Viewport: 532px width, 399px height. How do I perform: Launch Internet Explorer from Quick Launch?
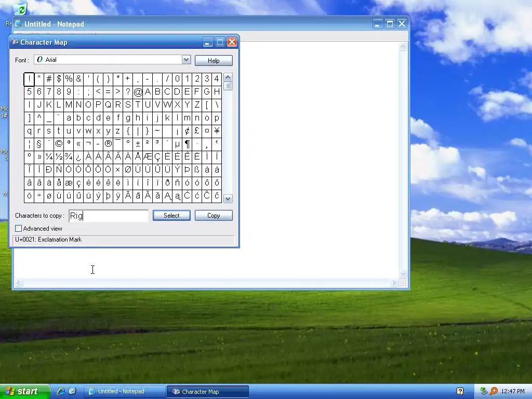[x=61, y=391]
